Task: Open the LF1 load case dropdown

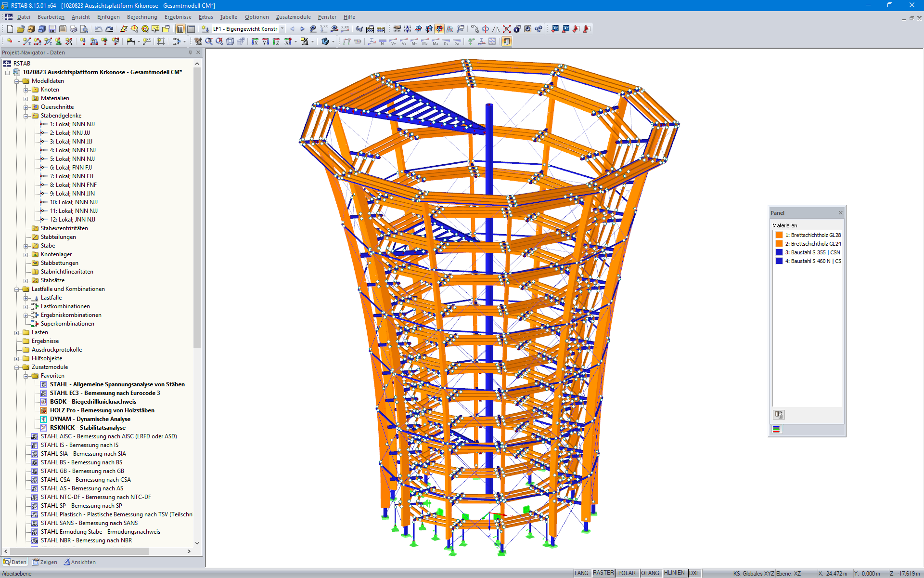Action: coord(282,29)
